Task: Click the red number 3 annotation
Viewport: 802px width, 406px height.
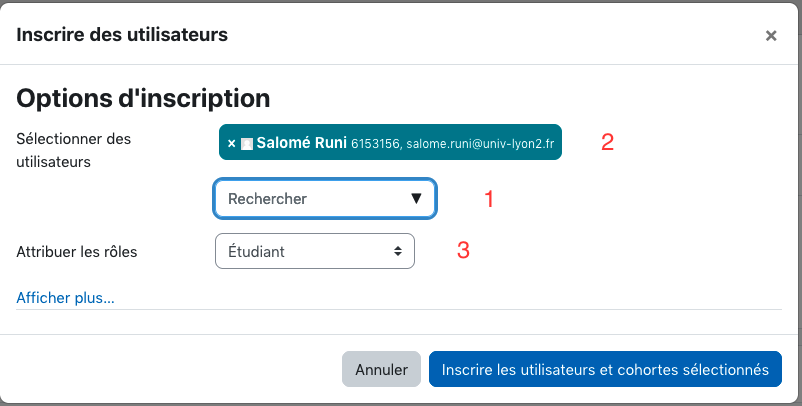Action: coord(463,250)
